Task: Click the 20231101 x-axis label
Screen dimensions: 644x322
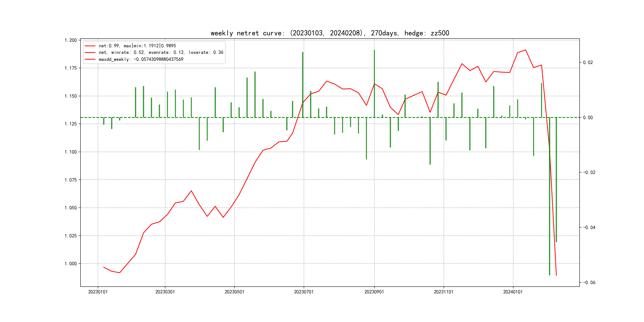Action: click(x=443, y=292)
